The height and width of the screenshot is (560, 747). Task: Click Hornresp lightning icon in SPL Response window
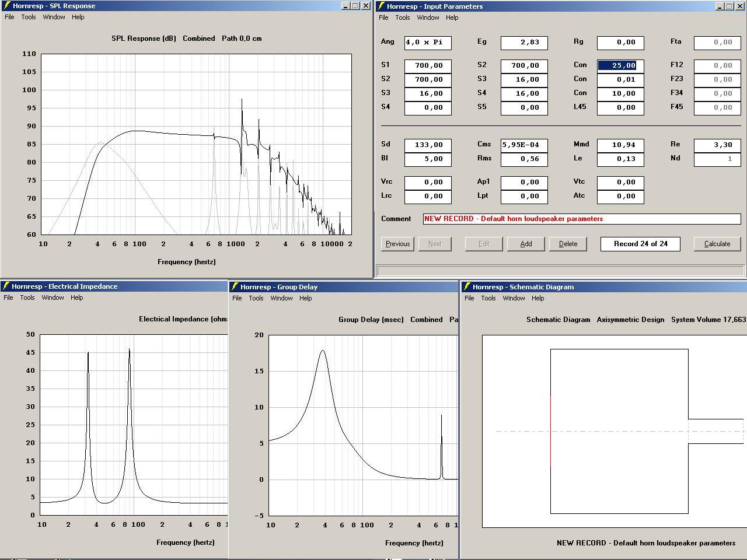(6, 6)
